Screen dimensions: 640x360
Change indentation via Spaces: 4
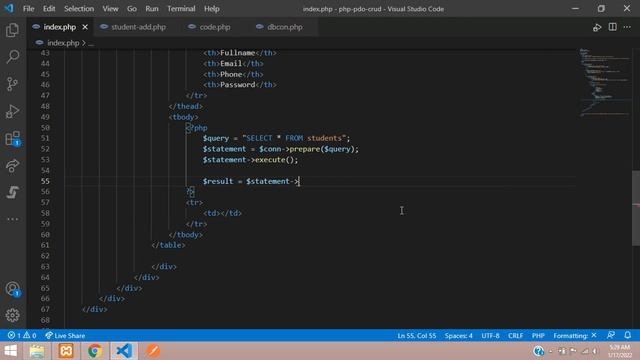[x=458, y=336]
